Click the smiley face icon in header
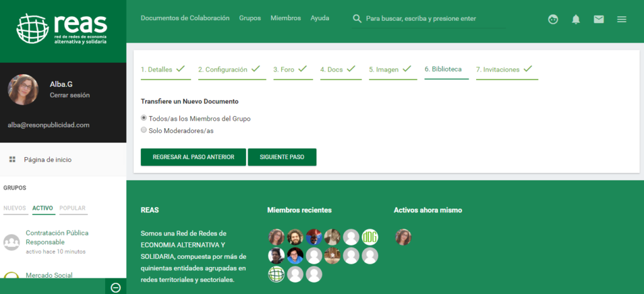Screen dimensions: 644x294 pos(553,19)
